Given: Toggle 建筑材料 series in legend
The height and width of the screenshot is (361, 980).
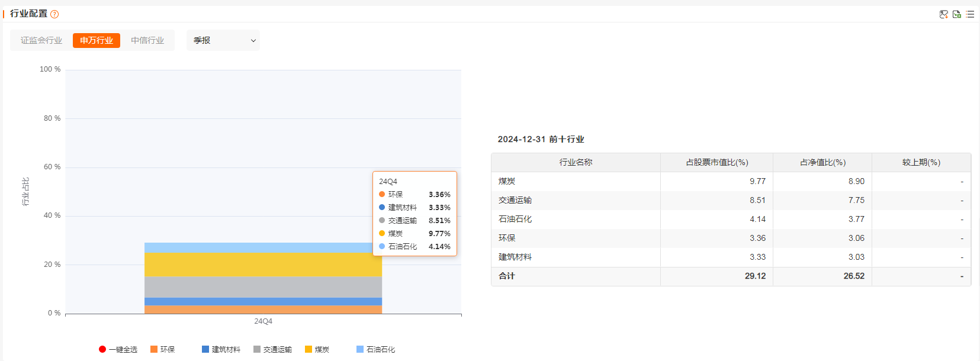Looking at the screenshot, I should (x=221, y=350).
